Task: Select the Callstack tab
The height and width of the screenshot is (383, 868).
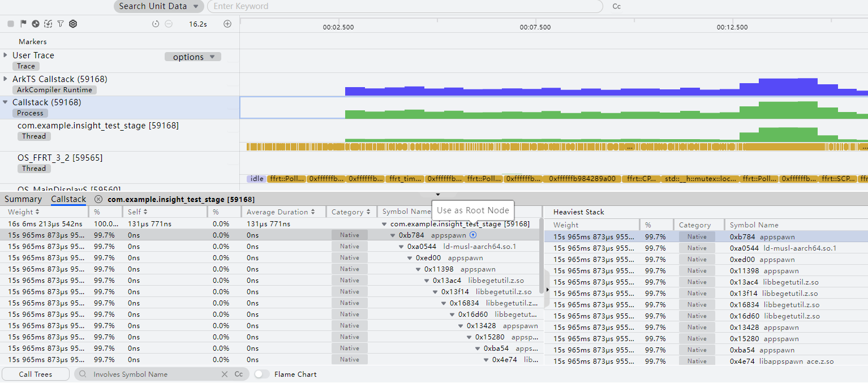Action: 68,199
